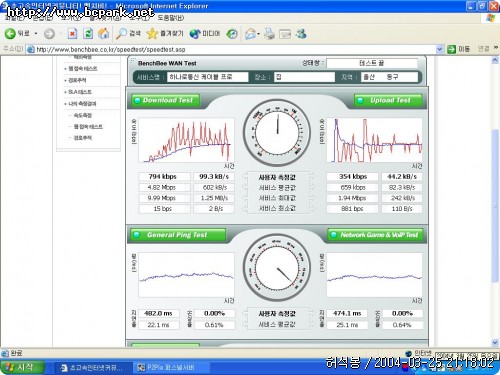The image size is (500, 375).
Task: Go back with the green Back arrow
Action: pyautogui.click(x=10, y=33)
